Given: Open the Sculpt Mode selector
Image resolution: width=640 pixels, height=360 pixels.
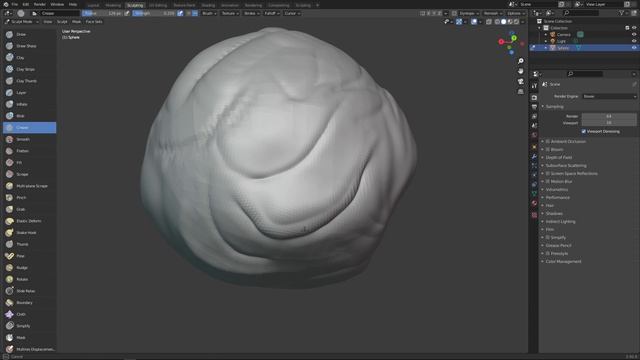Looking at the screenshot, I should pyautogui.click(x=21, y=22).
